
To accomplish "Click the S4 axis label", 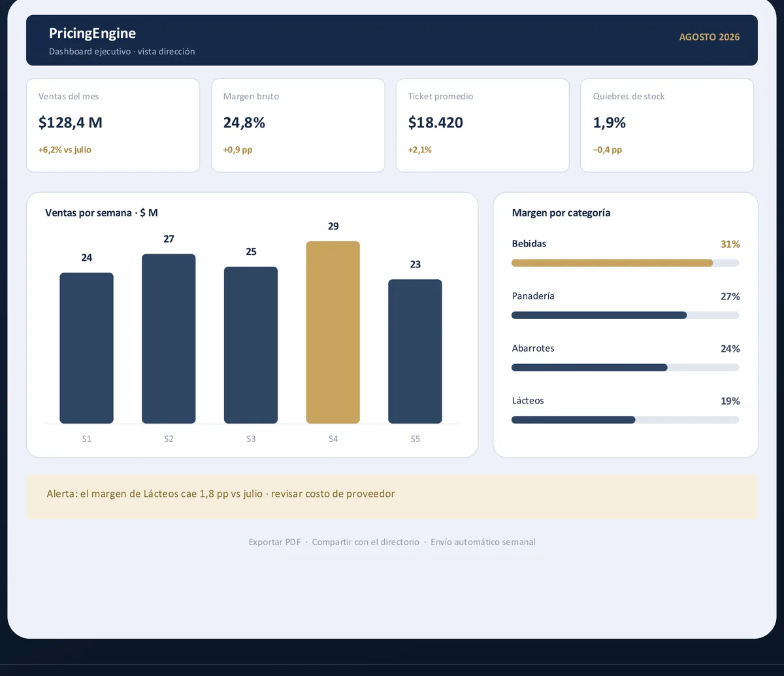I will (x=333, y=439).
